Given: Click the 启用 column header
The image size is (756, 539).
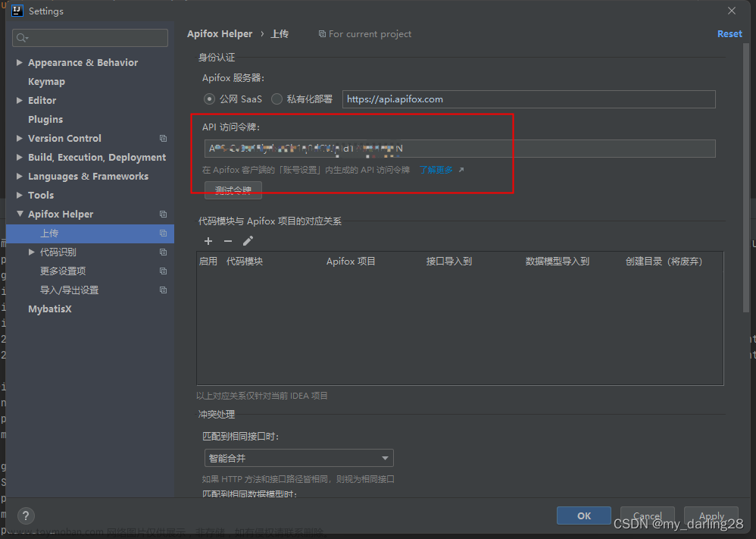Looking at the screenshot, I should pos(208,262).
